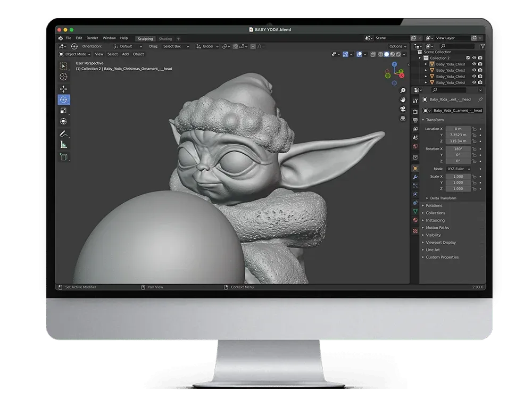Open the Modifier wrench properties tab
Viewport: 532px width, 399px height.
[x=415, y=177]
